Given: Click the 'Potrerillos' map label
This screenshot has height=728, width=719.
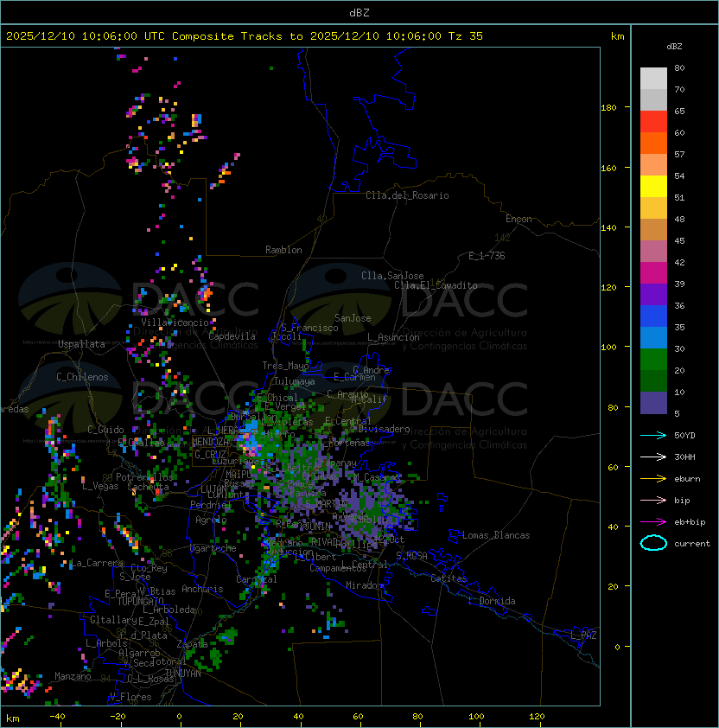Looking at the screenshot, I should pyautogui.click(x=144, y=477).
